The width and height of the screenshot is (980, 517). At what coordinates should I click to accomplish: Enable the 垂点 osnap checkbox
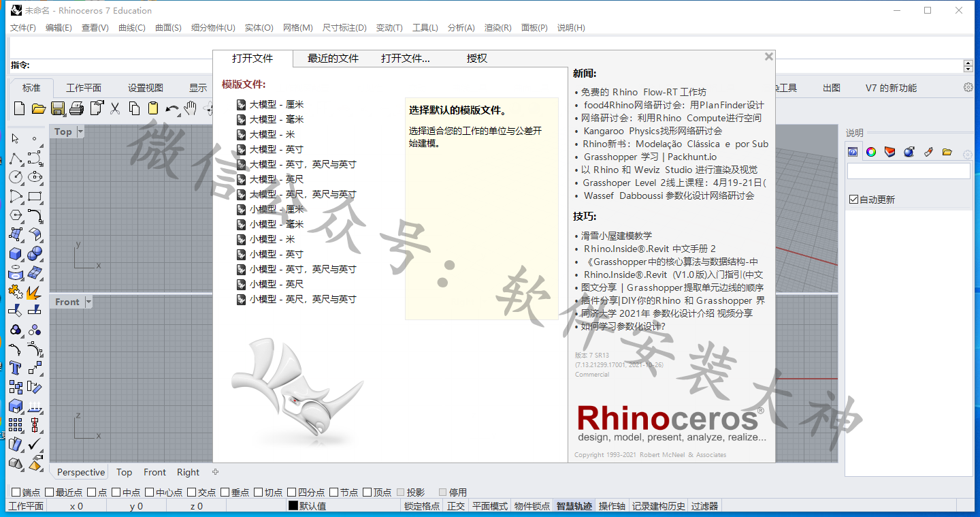225,492
